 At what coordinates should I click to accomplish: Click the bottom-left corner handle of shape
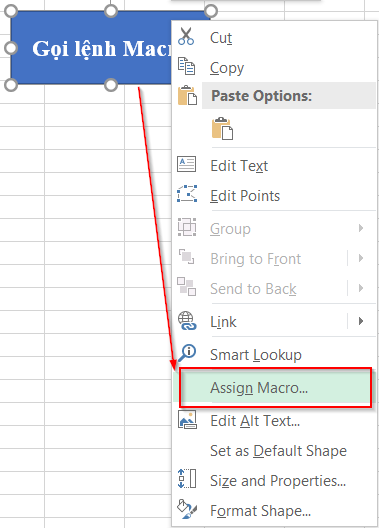click(11, 85)
